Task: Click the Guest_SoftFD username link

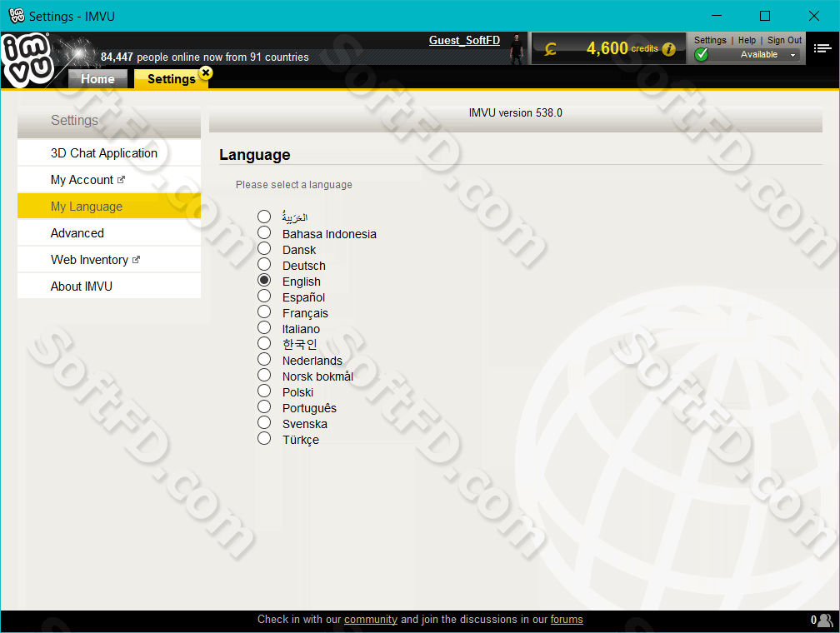Action: (x=464, y=40)
